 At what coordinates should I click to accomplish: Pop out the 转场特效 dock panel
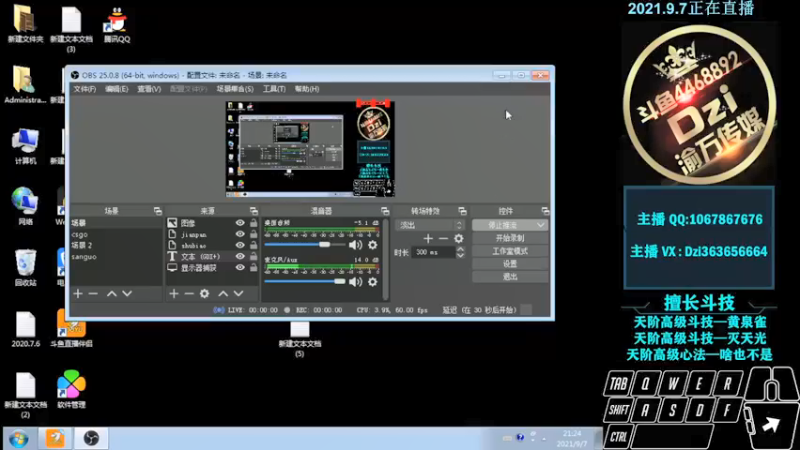coord(462,211)
